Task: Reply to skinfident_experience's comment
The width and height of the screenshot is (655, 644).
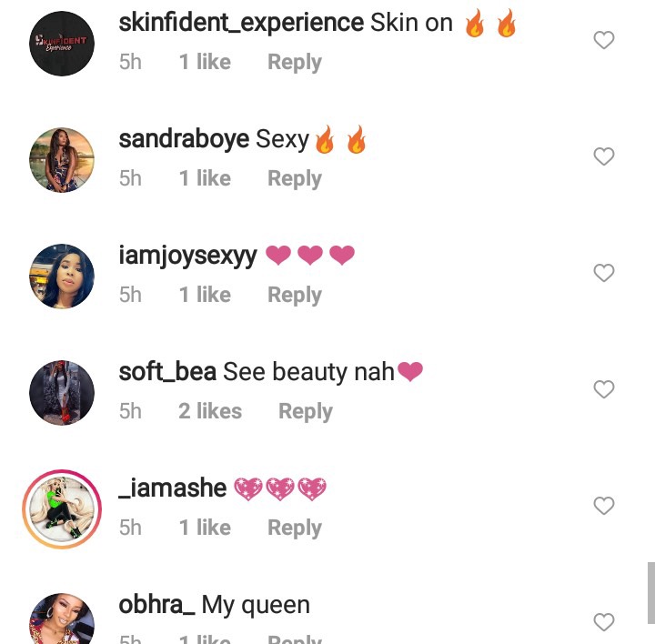Action: [x=295, y=62]
